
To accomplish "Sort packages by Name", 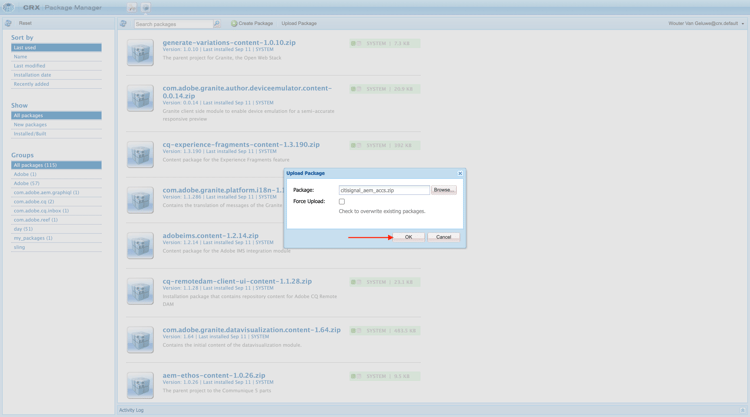I will pyautogui.click(x=56, y=56).
